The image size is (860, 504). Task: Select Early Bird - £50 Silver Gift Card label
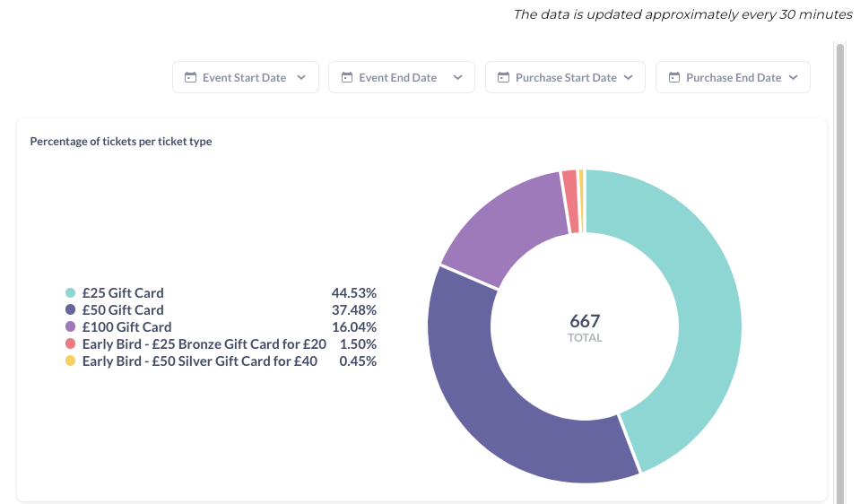200,361
